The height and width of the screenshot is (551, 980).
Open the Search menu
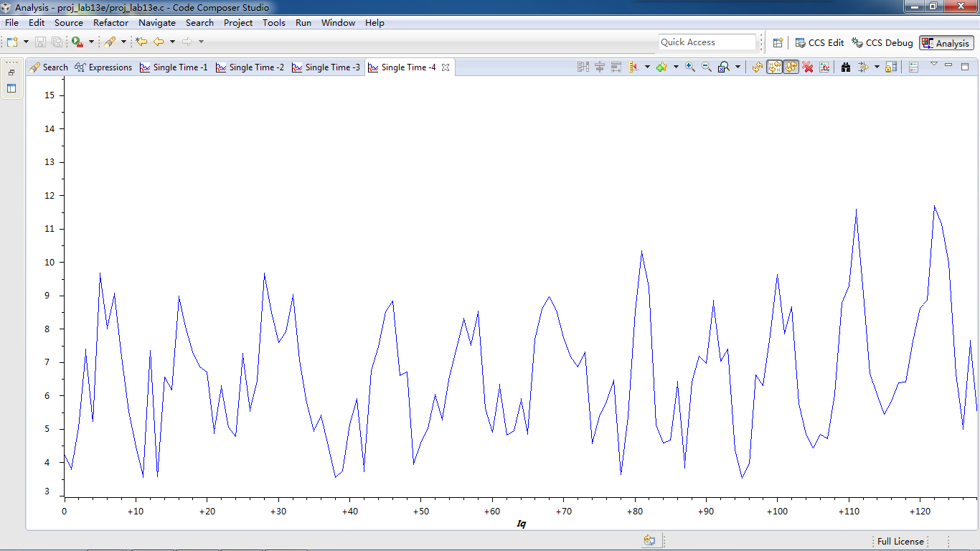point(199,22)
